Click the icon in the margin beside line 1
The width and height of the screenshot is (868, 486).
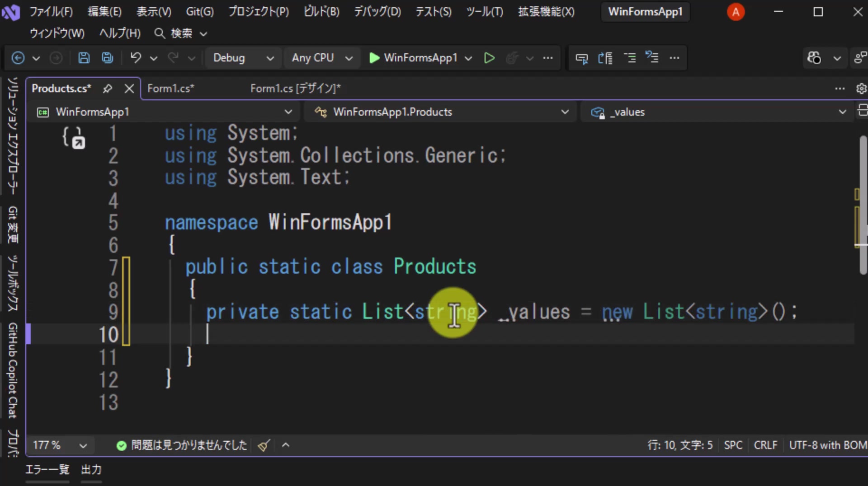coord(74,137)
